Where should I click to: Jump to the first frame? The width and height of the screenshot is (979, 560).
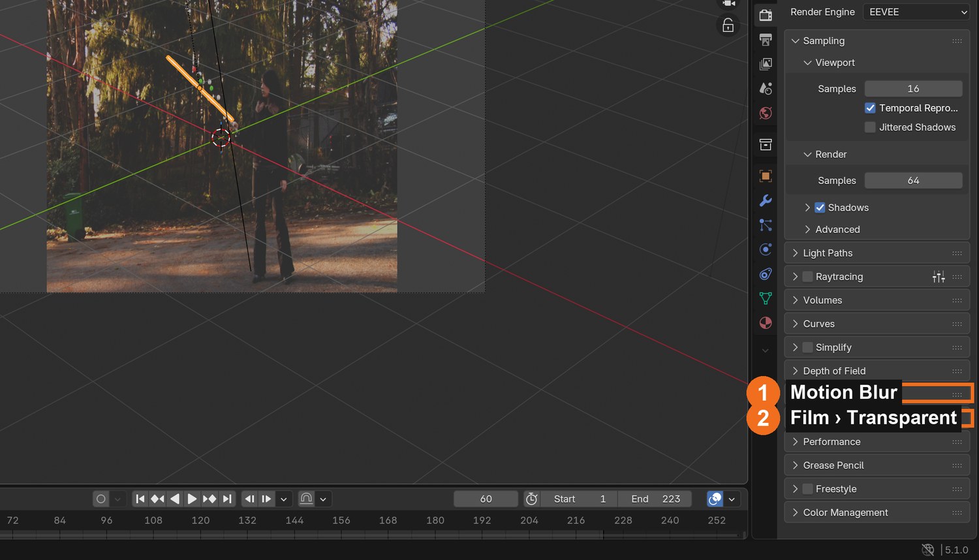coord(140,499)
